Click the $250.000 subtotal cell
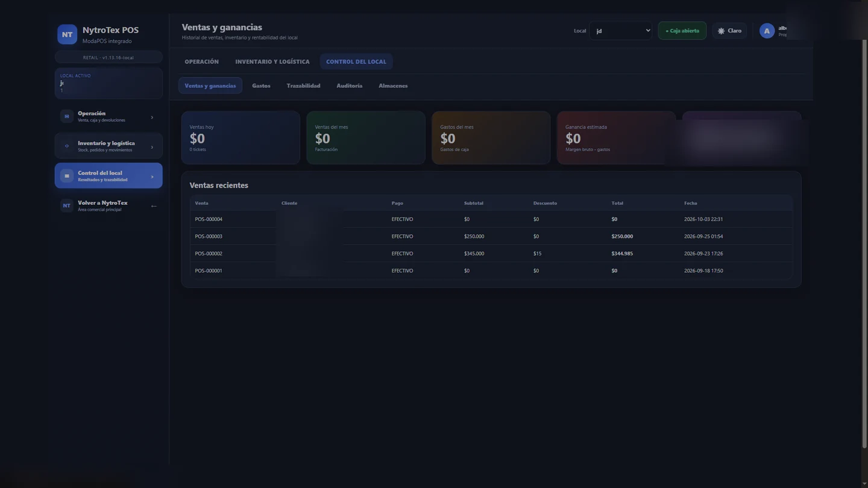The image size is (868, 488). (x=474, y=236)
